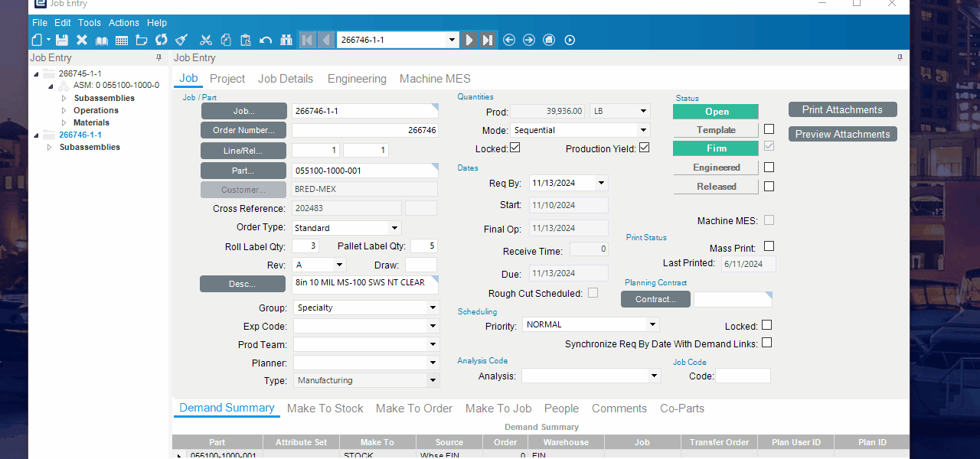Open the Priority NORMAL dropdown

(653, 324)
